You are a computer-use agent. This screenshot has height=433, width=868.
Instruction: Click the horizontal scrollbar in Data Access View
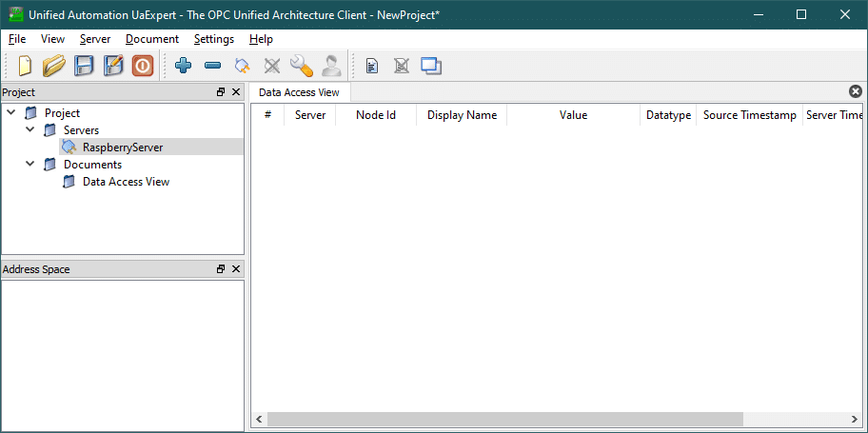[x=504, y=420]
